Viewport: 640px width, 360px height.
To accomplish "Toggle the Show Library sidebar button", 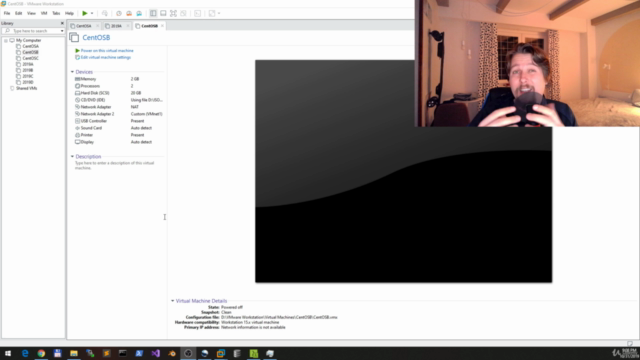I will click(153, 13).
